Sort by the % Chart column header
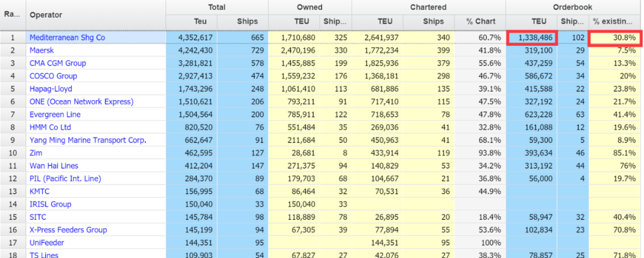 pyautogui.click(x=481, y=22)
